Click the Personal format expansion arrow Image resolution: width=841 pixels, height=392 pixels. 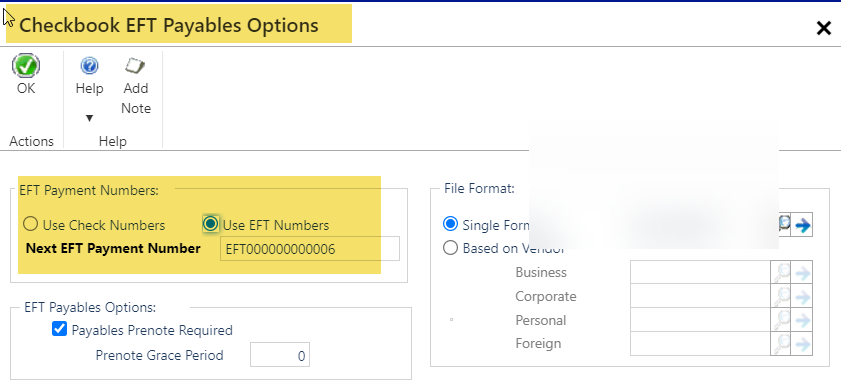point(802,320)
